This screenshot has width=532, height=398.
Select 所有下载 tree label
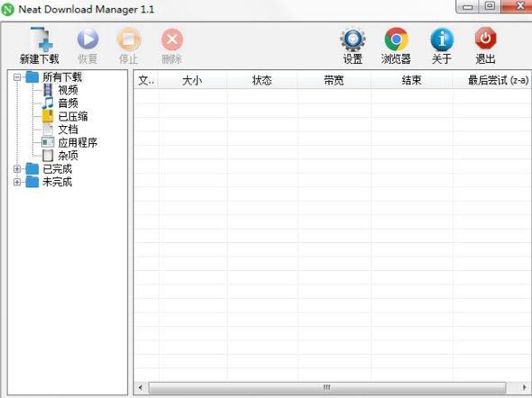[x=62, y=77]
